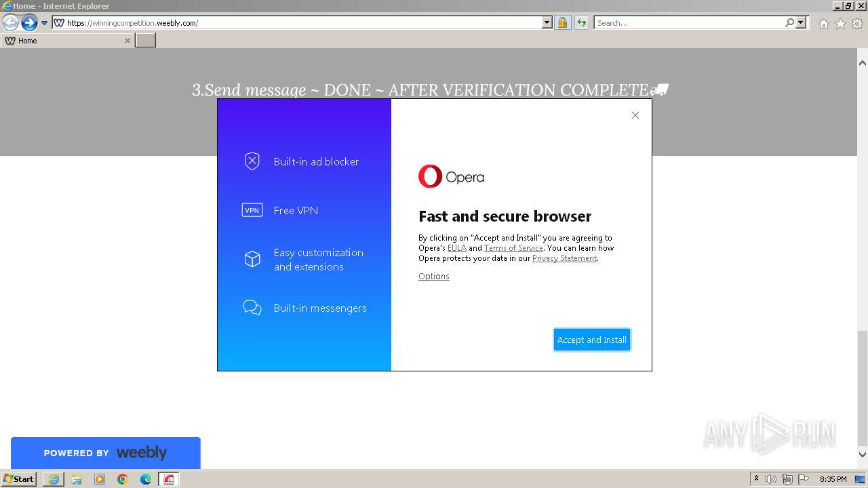
Task: Open Favorites star icon
Action: (x=840, y=24)
